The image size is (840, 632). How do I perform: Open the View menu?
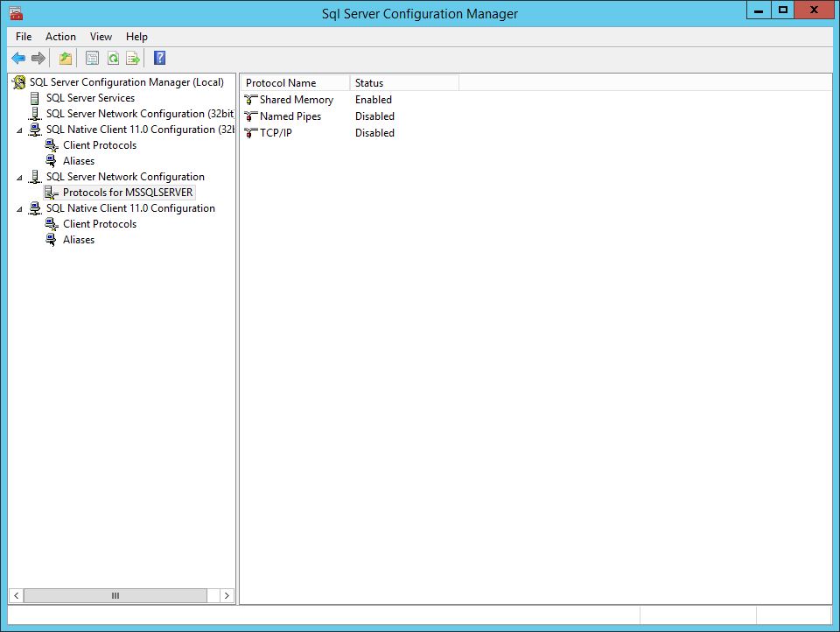(x=101, y=37)
